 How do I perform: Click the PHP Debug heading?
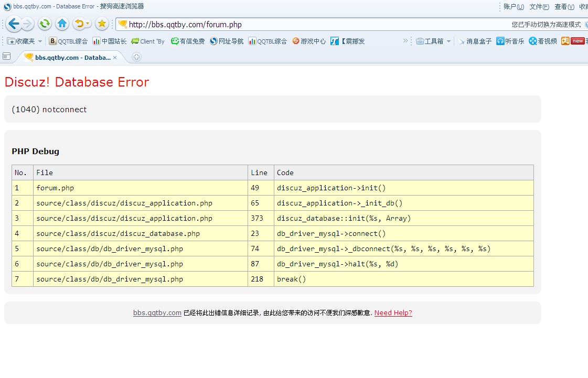click(35, 151)
